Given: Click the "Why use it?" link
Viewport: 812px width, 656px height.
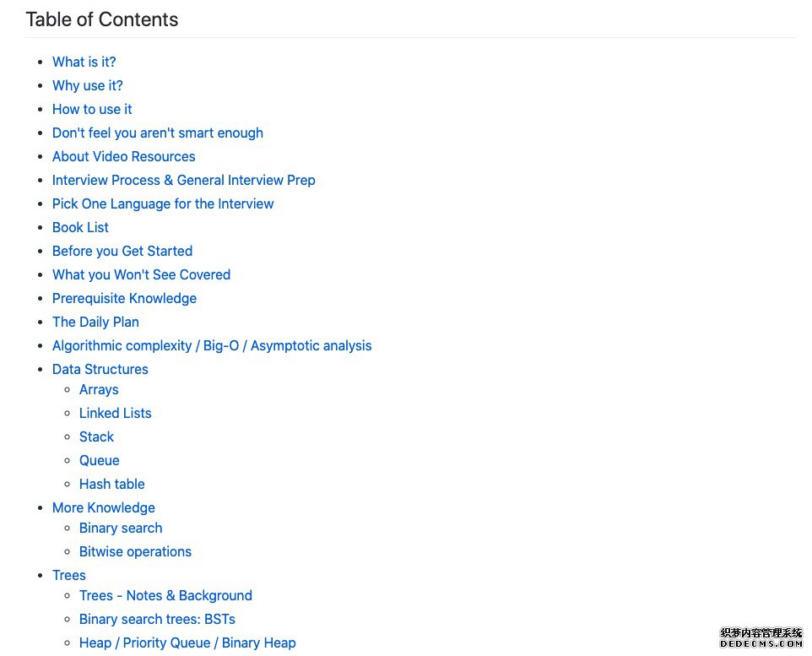Looking at the screenshot, I should point(88,85).
